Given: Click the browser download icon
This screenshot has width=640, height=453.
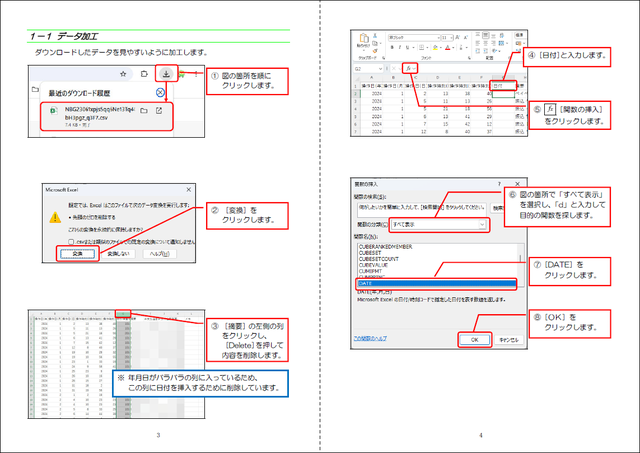Looking at the screenshot, I should click(x=166, y=74).
